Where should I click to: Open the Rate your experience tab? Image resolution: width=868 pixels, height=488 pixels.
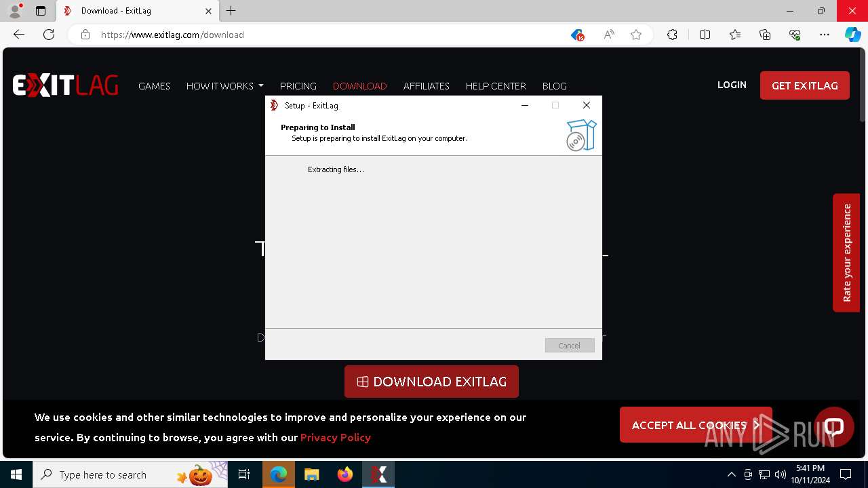[x=846, y=253]
